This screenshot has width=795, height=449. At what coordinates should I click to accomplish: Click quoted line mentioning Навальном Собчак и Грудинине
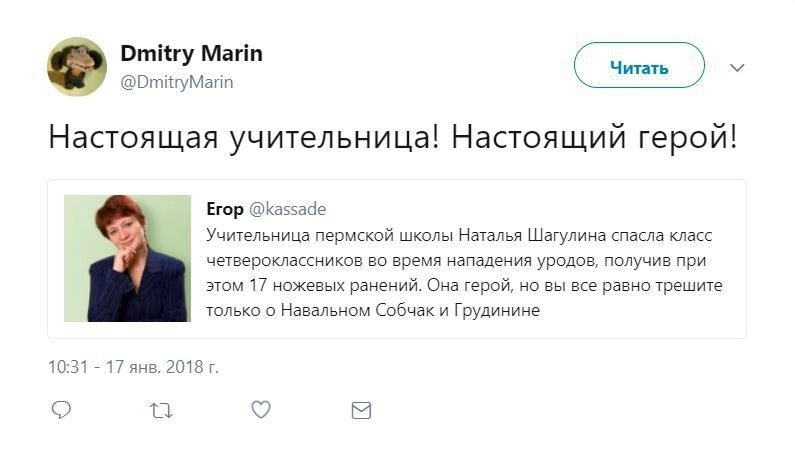[x=373, y=310]
